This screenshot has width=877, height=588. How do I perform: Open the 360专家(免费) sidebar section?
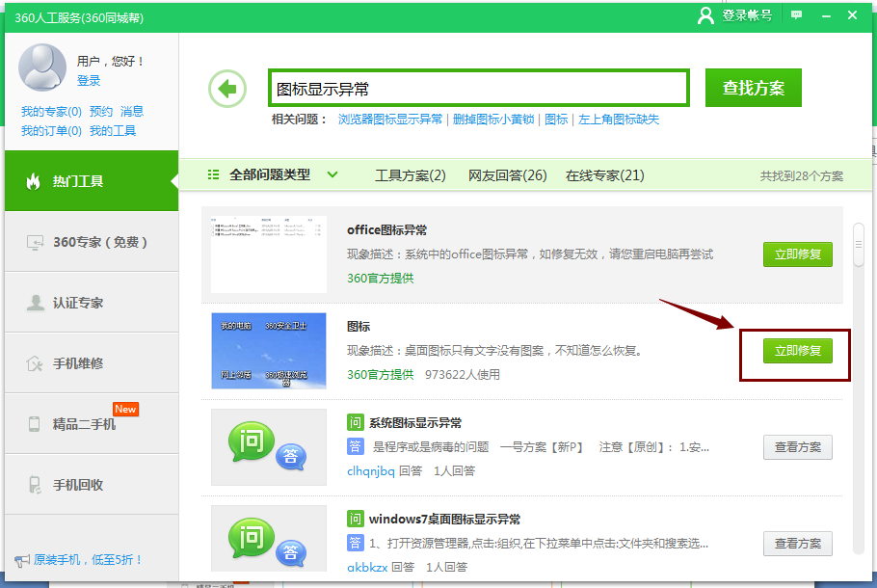point(92,242)
